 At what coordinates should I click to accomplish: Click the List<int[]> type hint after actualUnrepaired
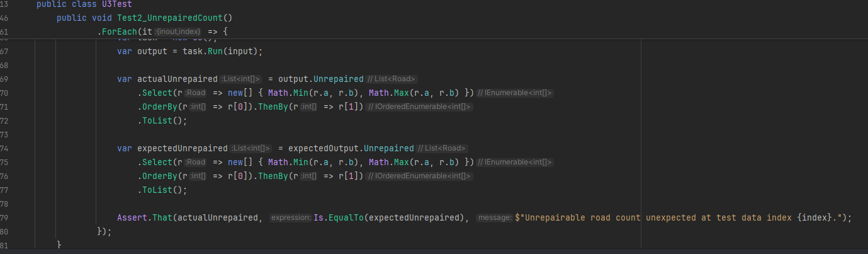pyautogui.click(x=242, y=79)
